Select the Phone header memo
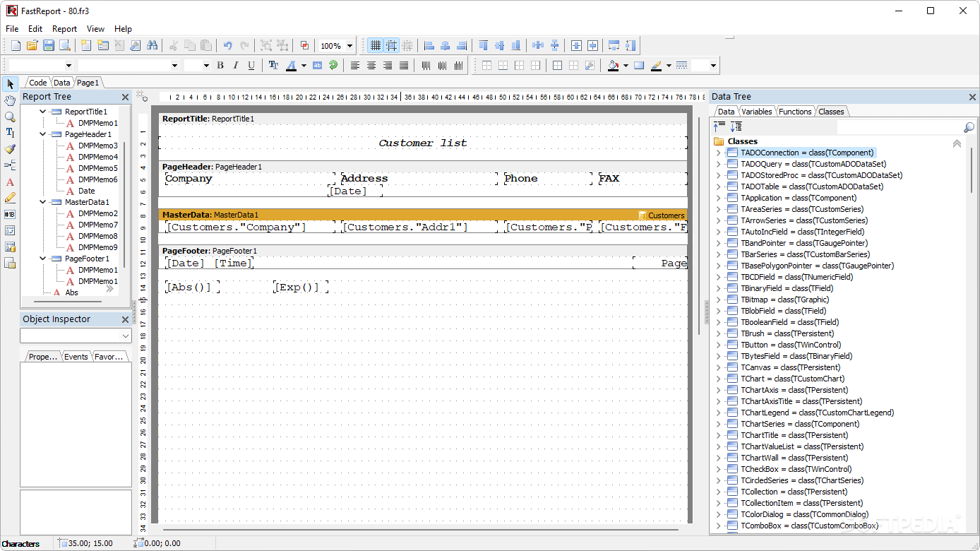The height and width of the screenshot is (551, 980). click(x=548, y=179)
